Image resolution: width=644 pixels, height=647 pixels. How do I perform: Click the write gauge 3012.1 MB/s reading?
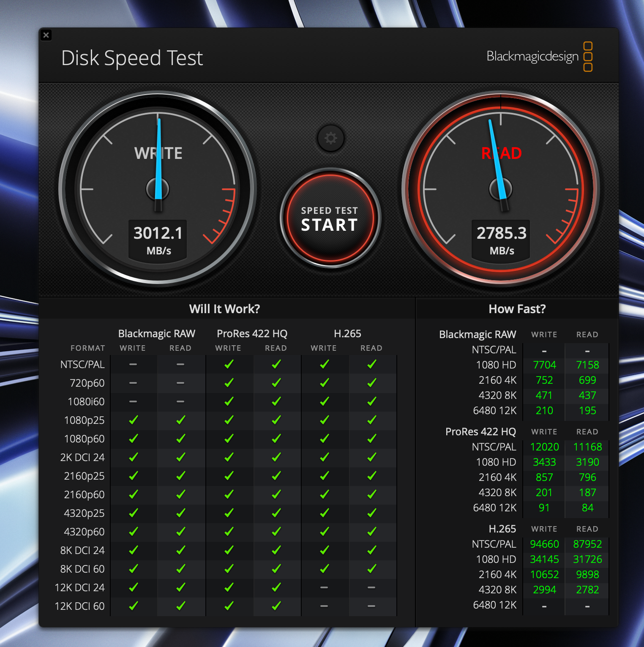click(x=158, y=241)
